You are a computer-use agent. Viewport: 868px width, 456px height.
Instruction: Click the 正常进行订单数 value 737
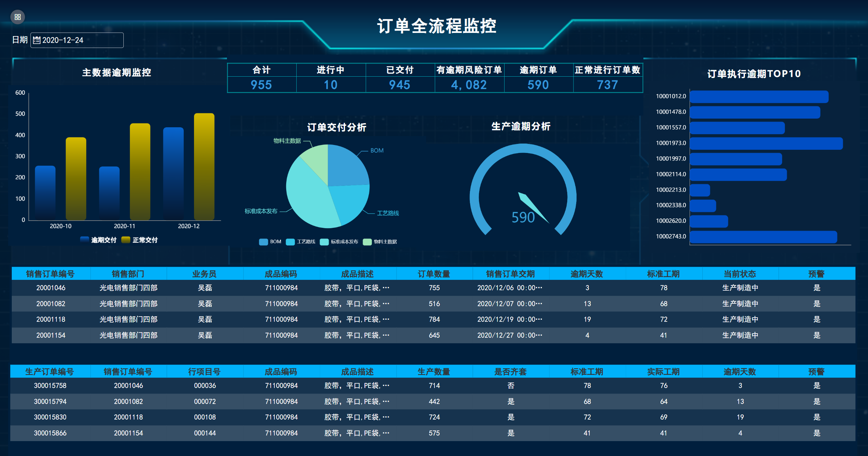click(607, 85)
